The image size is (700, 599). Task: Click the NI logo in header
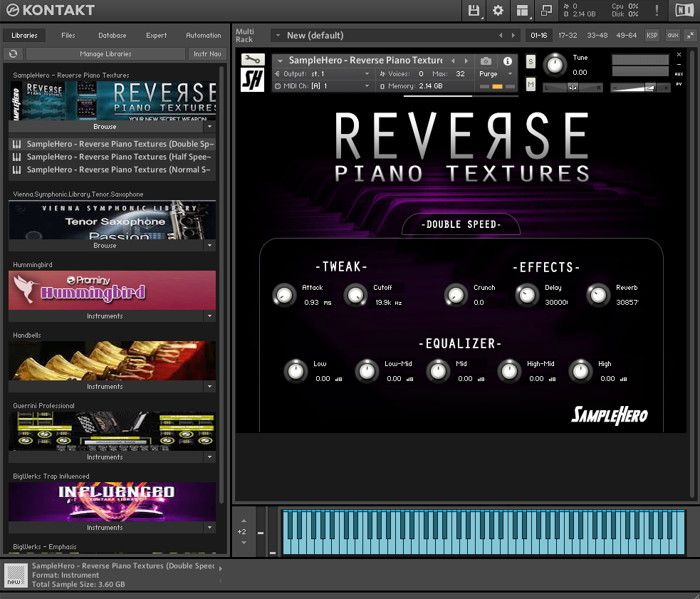(x=684, y=10)
